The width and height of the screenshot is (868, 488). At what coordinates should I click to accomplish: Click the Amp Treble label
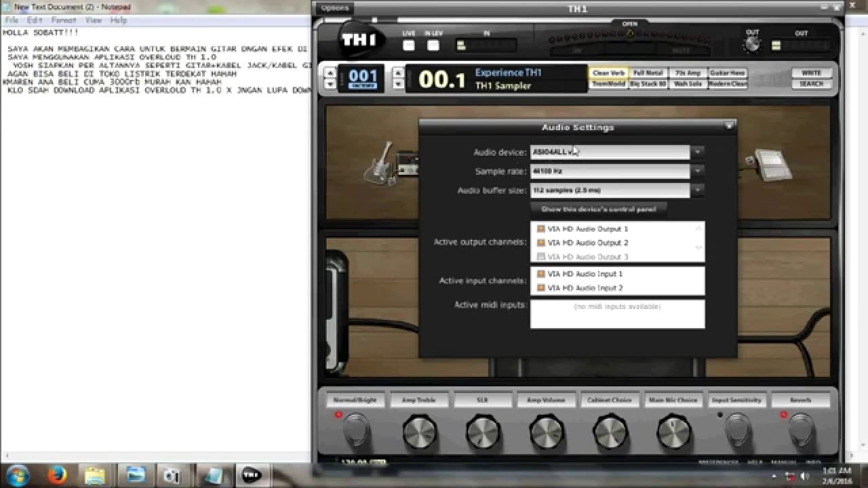[x=418, y=400]
